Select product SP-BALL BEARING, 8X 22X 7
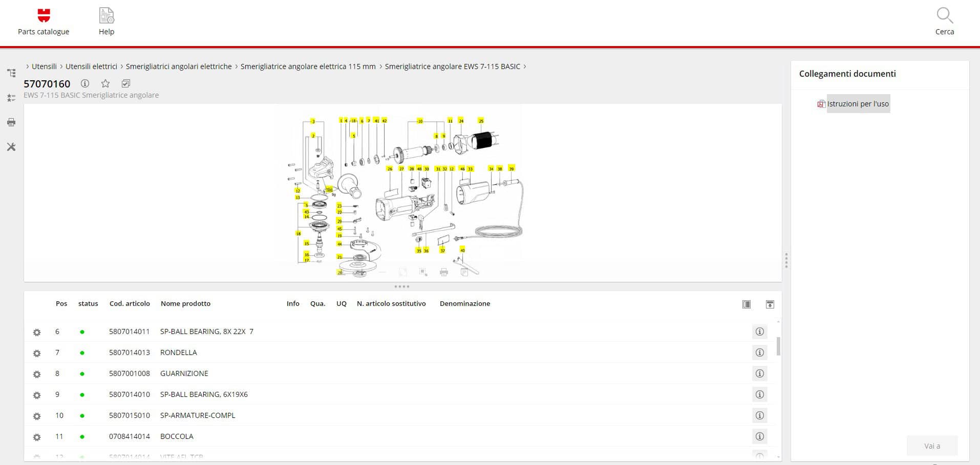 click(207, 331)
